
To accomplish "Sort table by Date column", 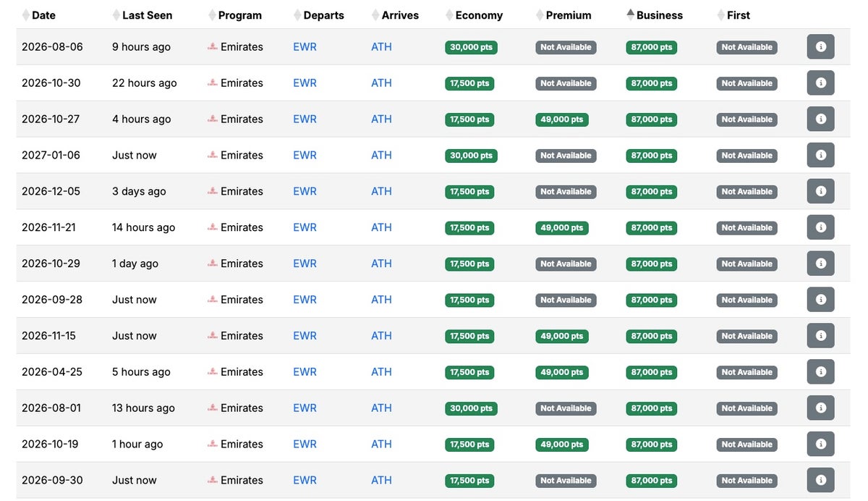I will click(x=43, y=15).
